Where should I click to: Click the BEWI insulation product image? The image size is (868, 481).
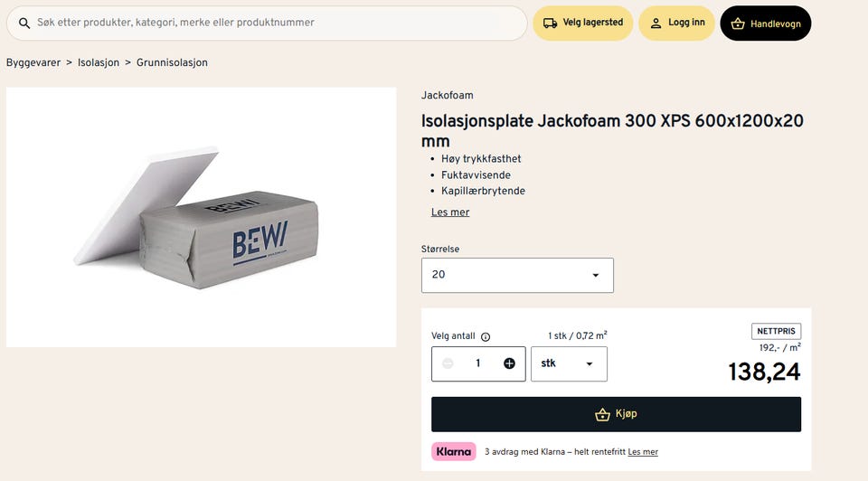tap(201, 218)
